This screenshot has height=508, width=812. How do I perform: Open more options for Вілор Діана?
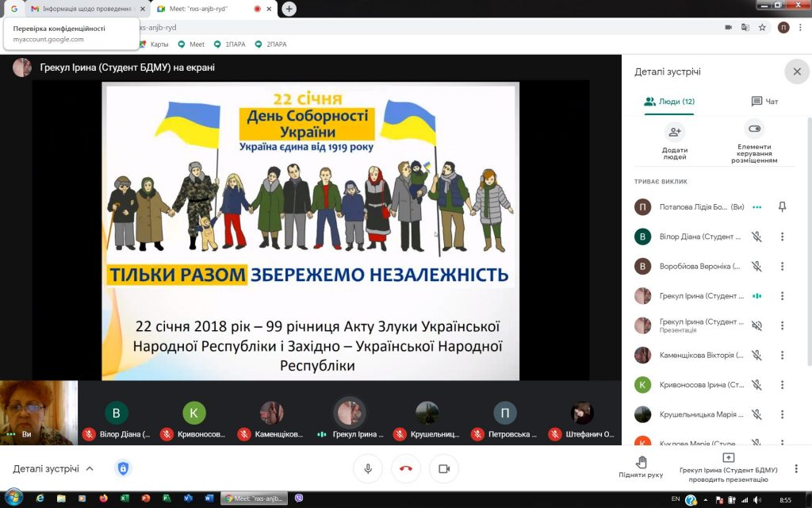pos(782,237)
